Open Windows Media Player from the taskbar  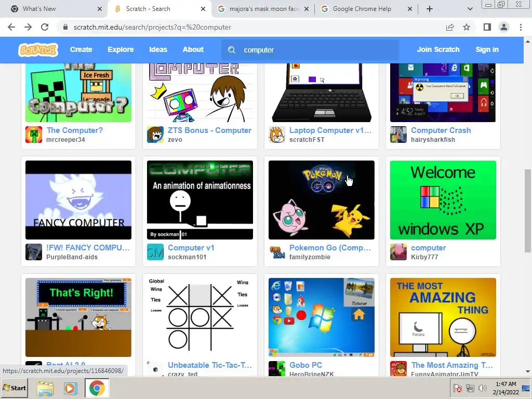(71, 388)
